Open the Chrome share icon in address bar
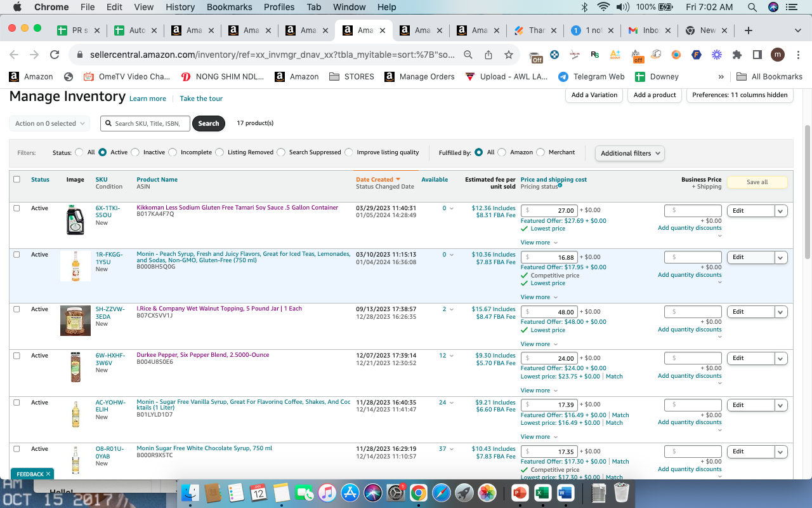The height and width of the screenshot is (508, 812). 488,55
